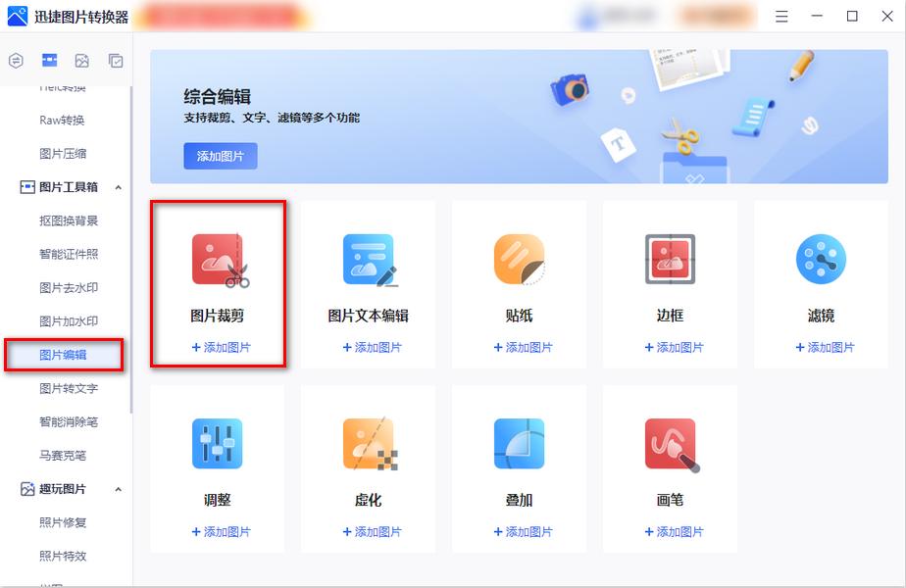Open the 贴纸 sticker tool icon
Viewport: 906px width, 588px height.
[x=519, y=259]
